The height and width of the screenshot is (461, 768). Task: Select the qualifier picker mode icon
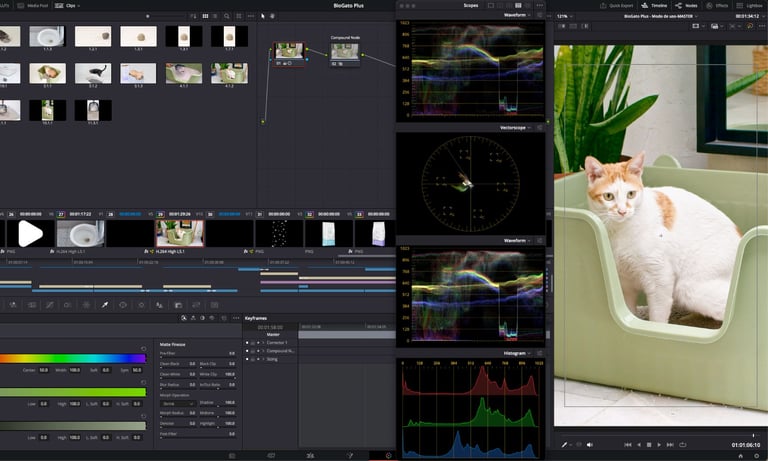point(184,318)
